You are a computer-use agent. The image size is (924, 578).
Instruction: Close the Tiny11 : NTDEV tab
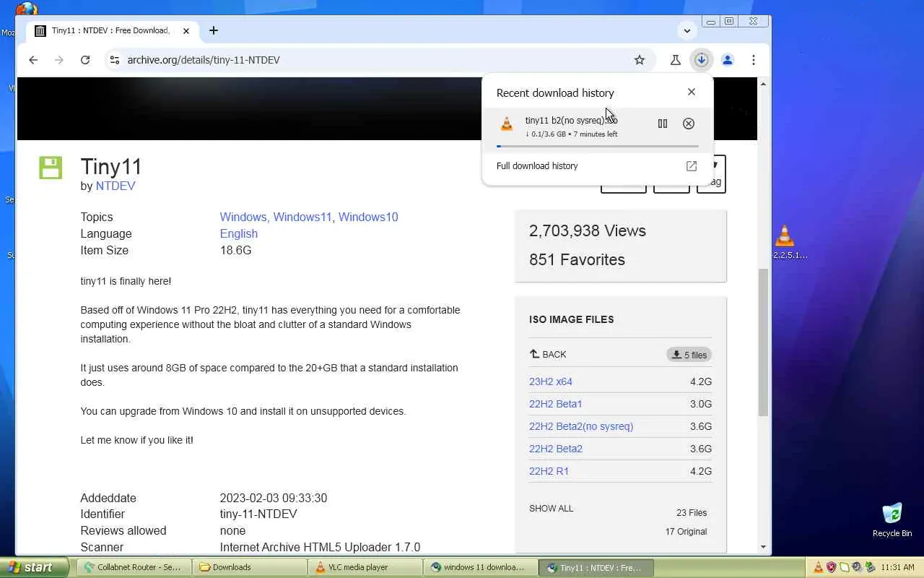(x=186, y=31)
